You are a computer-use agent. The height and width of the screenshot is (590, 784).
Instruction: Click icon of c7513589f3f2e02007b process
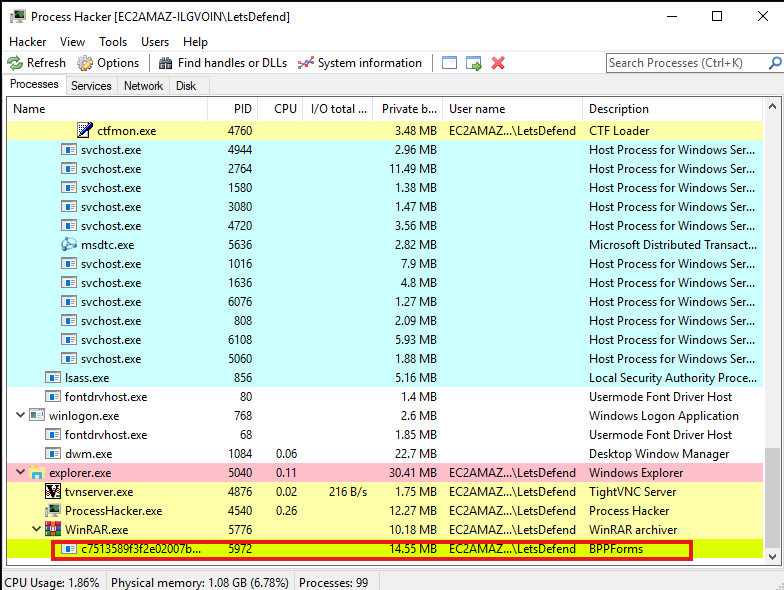69,549
